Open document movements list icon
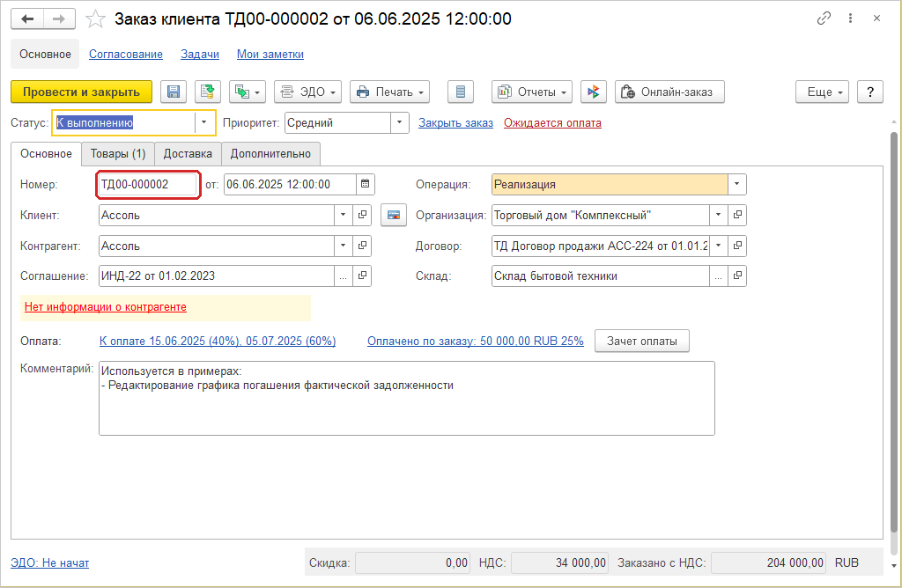902x588 pixels. (x=460, y=92)
